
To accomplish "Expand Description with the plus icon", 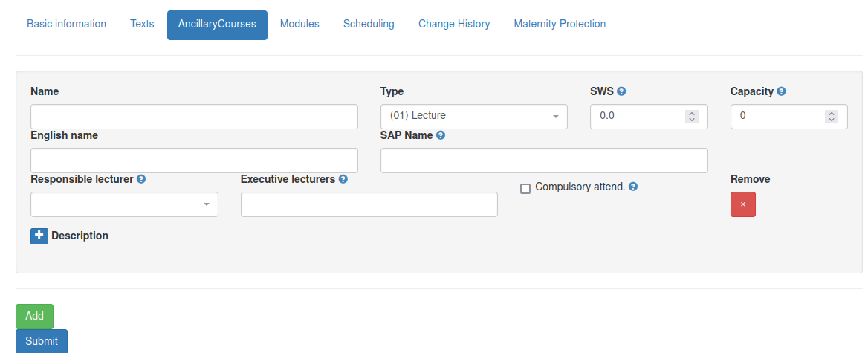I will [39, 236].
